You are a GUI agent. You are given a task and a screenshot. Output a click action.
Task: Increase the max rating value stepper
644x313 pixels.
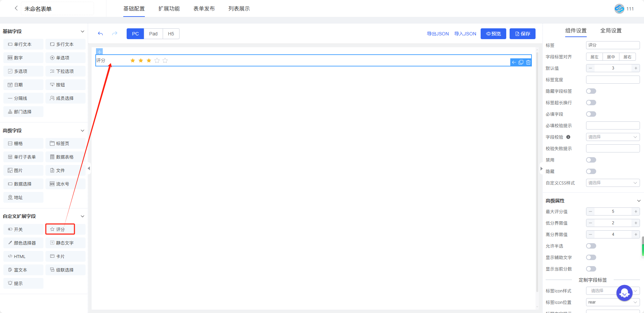[x=636, y=211]
